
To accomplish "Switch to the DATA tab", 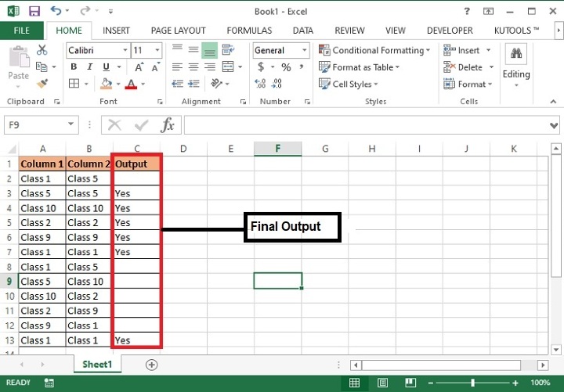I will (x=303, y=31).
